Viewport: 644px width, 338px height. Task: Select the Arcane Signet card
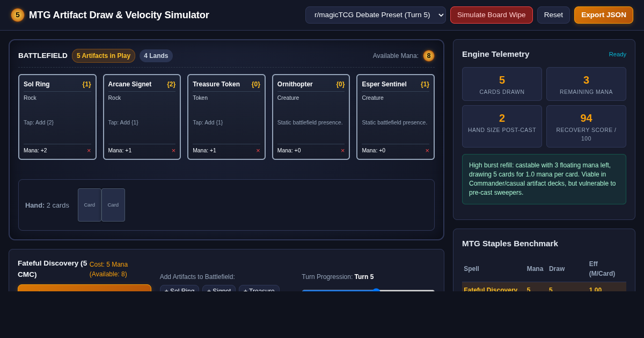click(142, 117)
